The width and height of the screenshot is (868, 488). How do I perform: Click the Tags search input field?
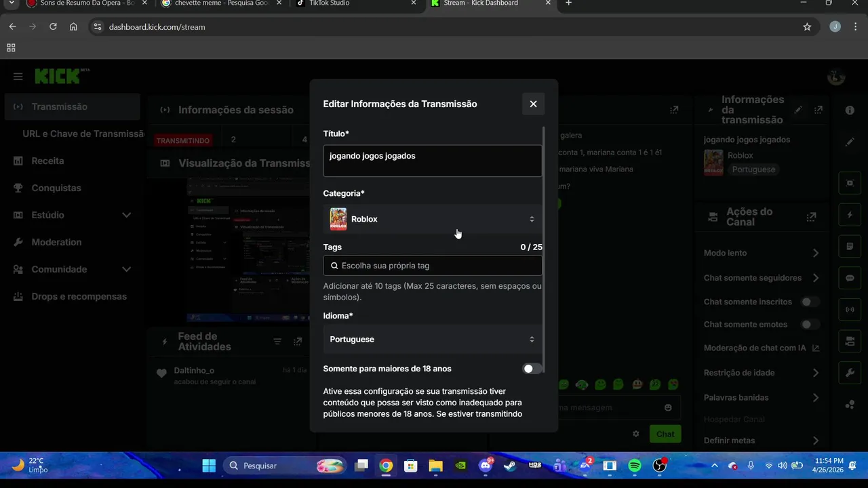[433, 266]
